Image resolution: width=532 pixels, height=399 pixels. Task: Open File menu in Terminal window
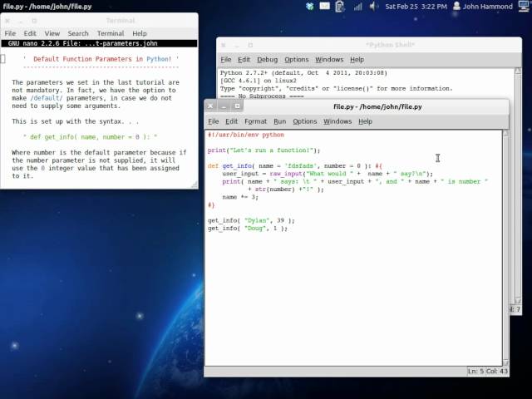click(10, 33)
